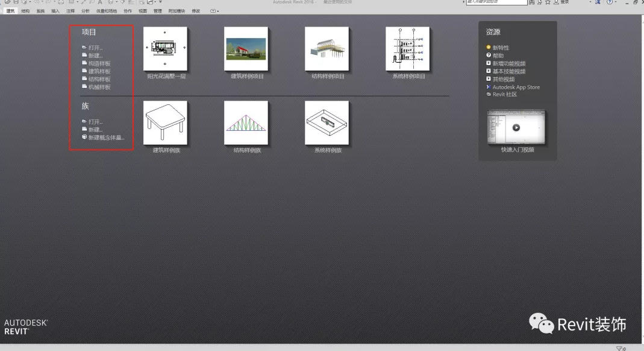This screenshot has height=351, width=644.
Task: Click the filter icon in status bar
Action: pyautogui.click(x=620, y=348)
